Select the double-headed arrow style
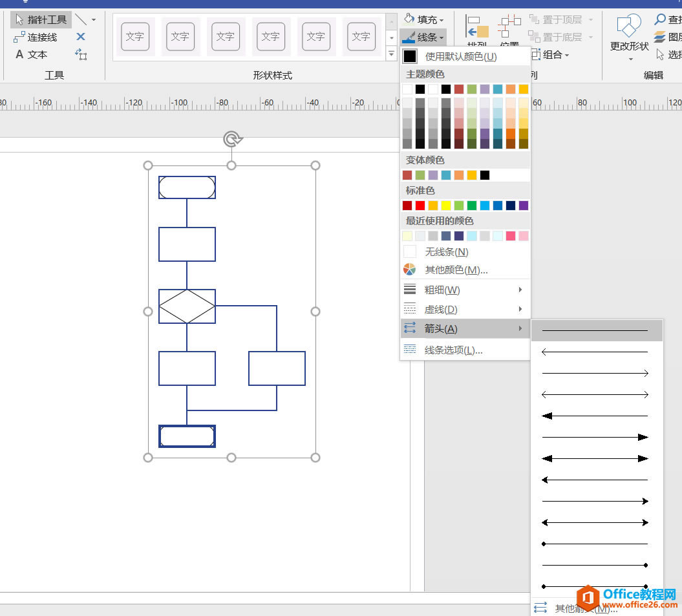Screen dimensions: 682x616 pyautogui.click(x=595, y=394)
